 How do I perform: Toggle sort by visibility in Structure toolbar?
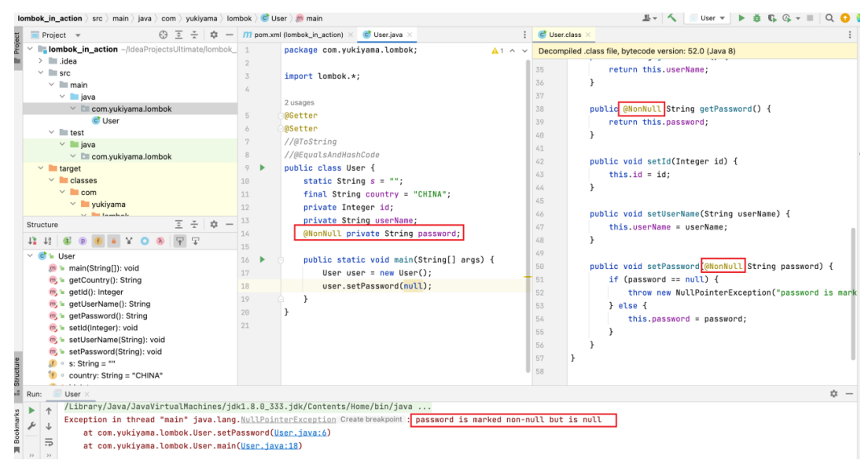click(x=32, y=241)
